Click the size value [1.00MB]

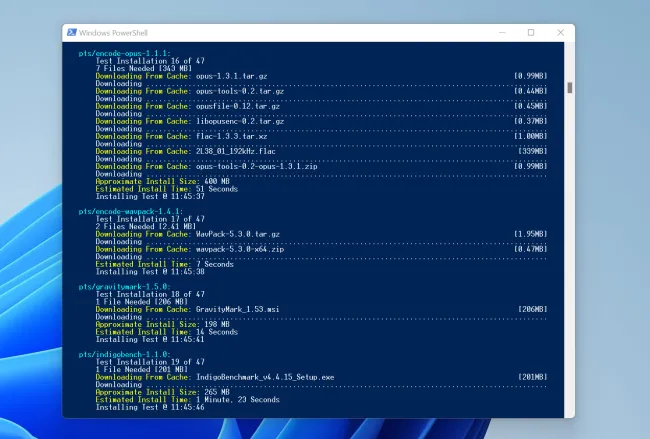531,136
